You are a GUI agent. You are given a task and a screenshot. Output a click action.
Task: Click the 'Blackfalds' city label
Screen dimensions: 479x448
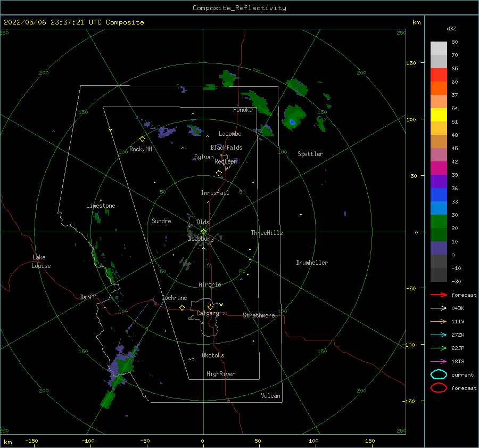(x=226, y=148)
